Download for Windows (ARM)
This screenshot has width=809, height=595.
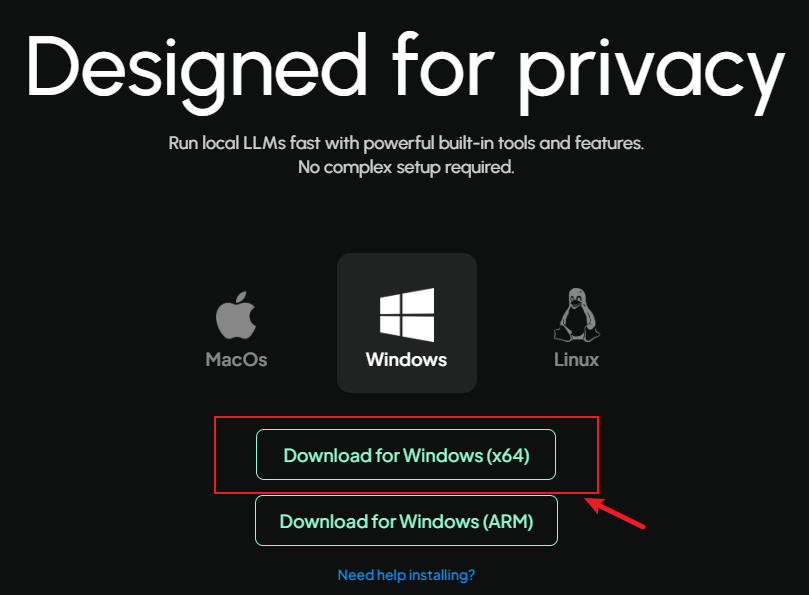point(407,521)
